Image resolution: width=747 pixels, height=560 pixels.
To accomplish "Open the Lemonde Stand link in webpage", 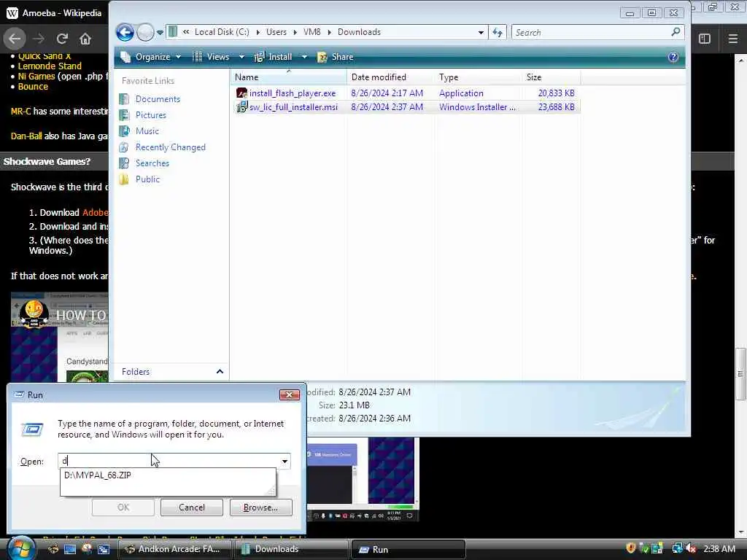I will pos(50,66).
